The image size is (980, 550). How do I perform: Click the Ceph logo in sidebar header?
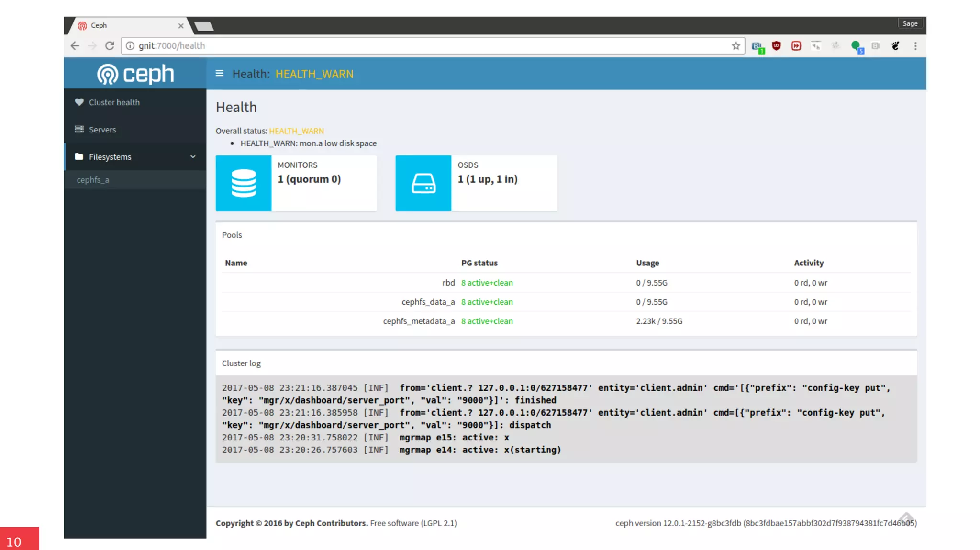tap(135, 74)
